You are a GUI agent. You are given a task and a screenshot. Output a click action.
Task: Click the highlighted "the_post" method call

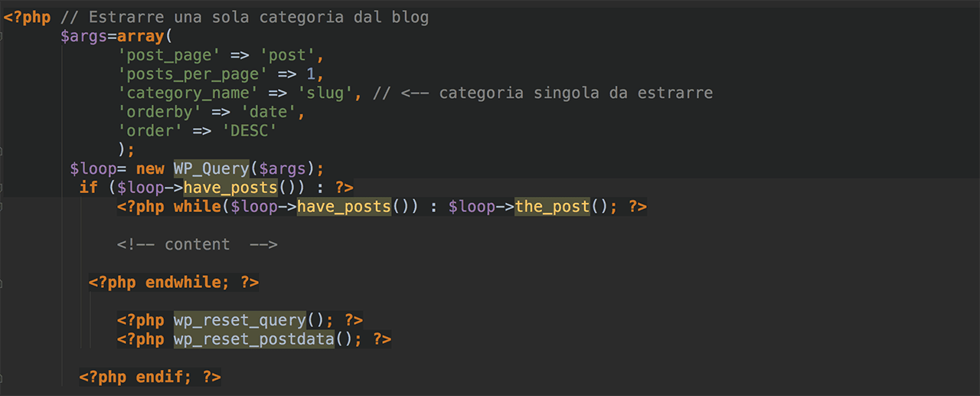tap(552, 207)
